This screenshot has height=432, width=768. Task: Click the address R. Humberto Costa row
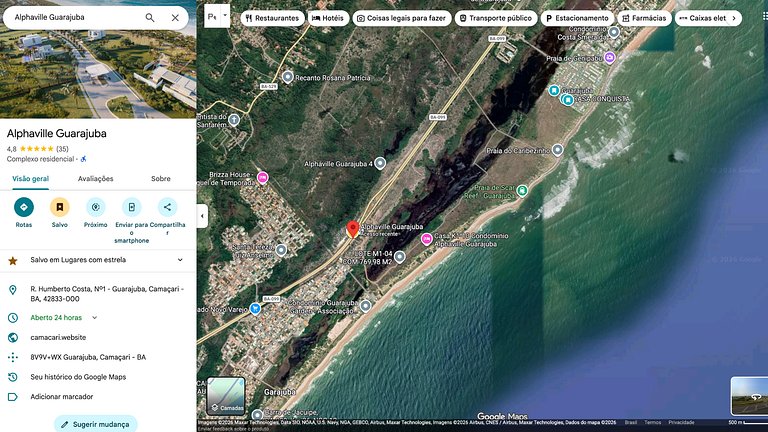point(98,294)
